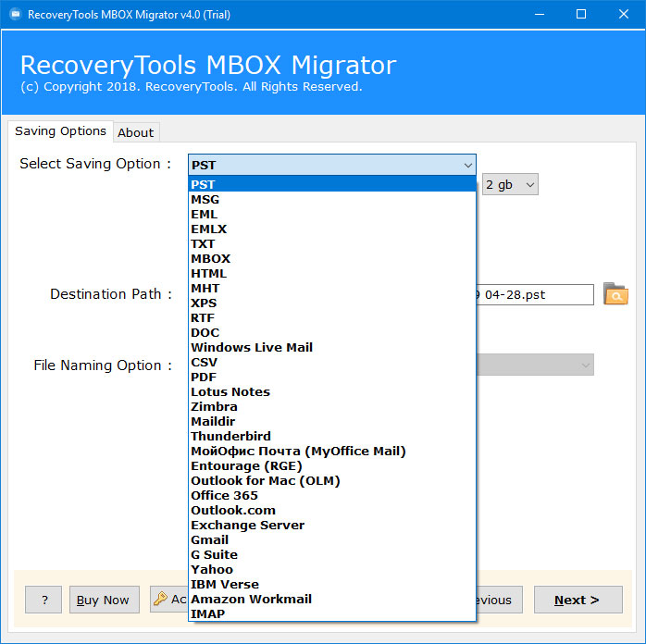Select Amazon Workmail option
Image resolution: width=646 pixels, height=644 pixels.
click(x=332, y=600)
